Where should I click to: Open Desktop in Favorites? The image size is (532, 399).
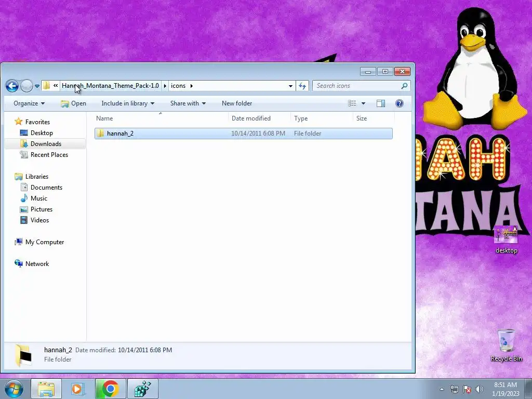[x=42, y=132]
